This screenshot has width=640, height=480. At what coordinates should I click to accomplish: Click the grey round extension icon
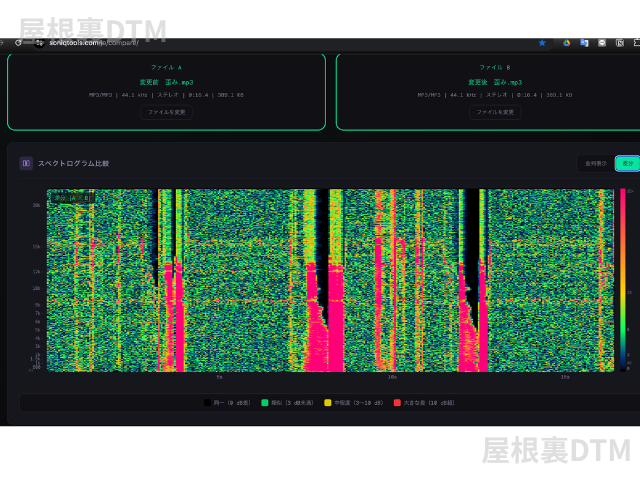point(602,43)
